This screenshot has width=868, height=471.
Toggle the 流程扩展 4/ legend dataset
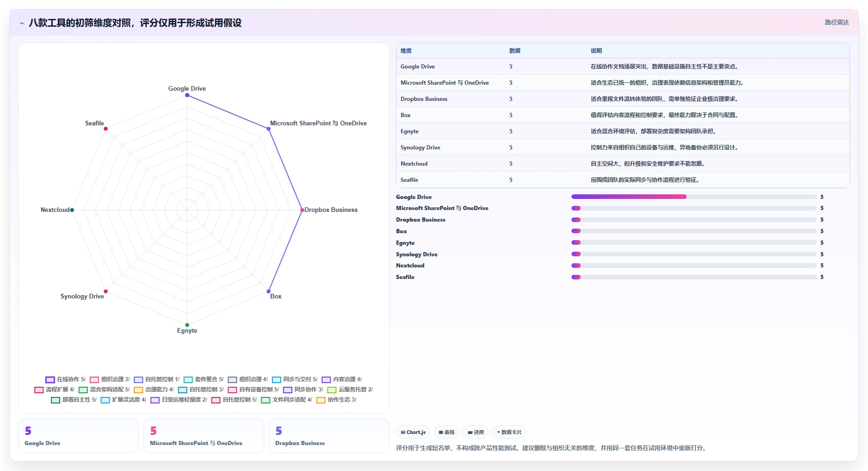(x=54, y=390)
